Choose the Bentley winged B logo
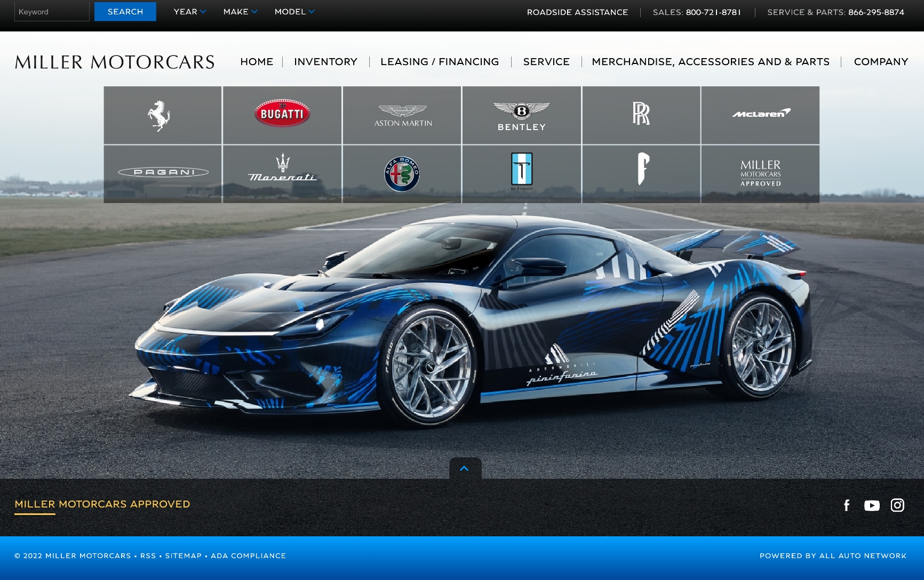Screen dimensions: 924x580 pos(522,115)
